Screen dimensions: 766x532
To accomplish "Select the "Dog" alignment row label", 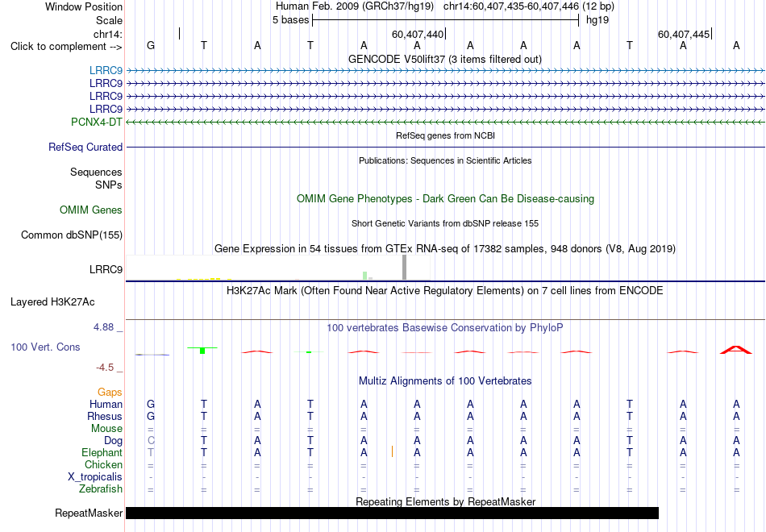I will [x=114, y=441].
